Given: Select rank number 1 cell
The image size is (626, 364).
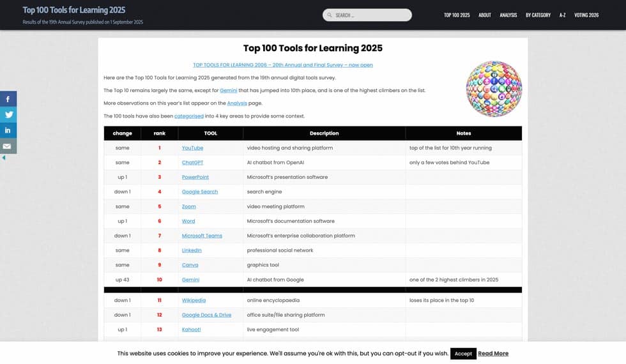Looking at the screenshot, I should pyautogui.click(x=159, y=148).
